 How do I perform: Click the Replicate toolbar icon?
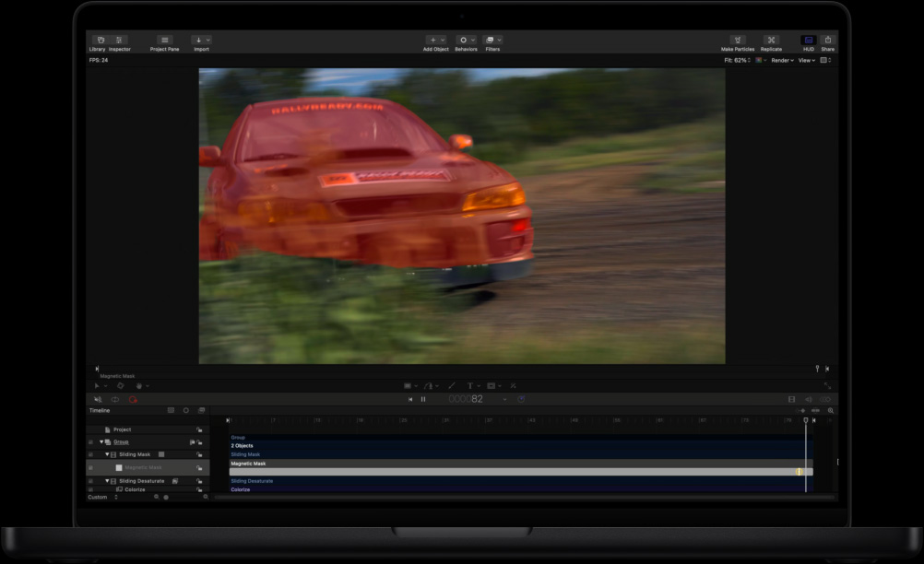(770, 41)
